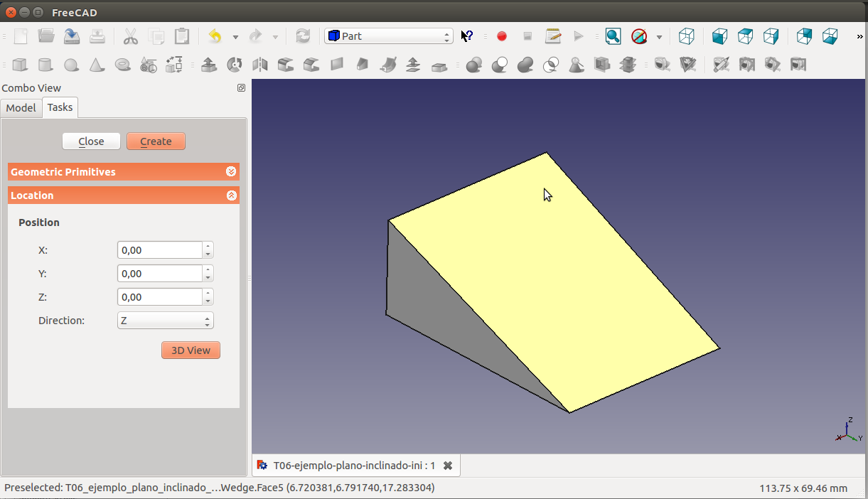Switch to the Model tab

(21, 108)
